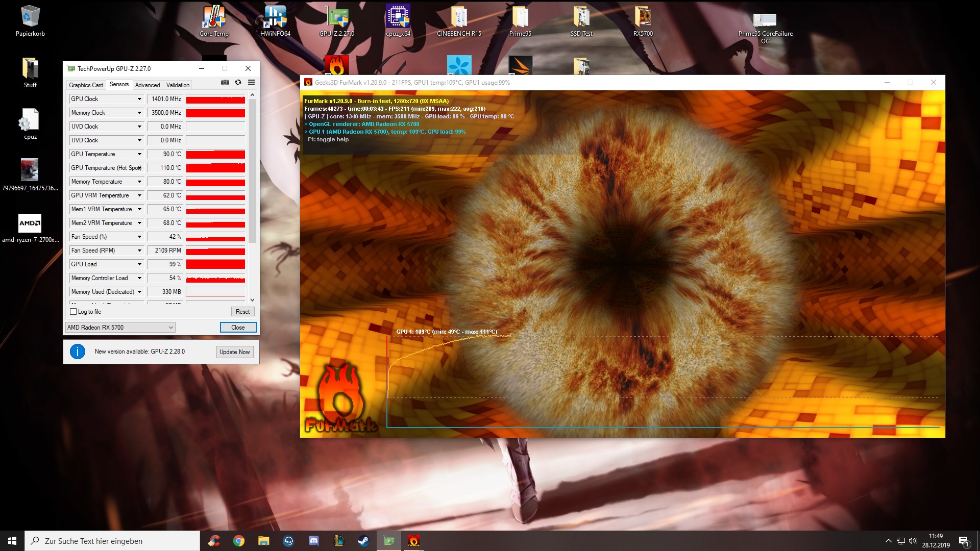The width and height of the screenshot is (980, 551).
Task: Switch to GPU-Z via its taskbar icon
Action: point(389,541)
